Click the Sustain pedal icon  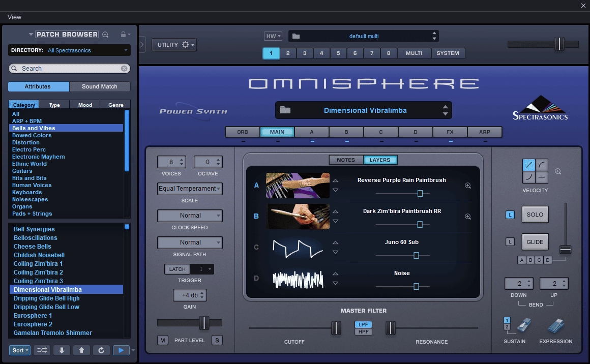click(x=523, y=326)
